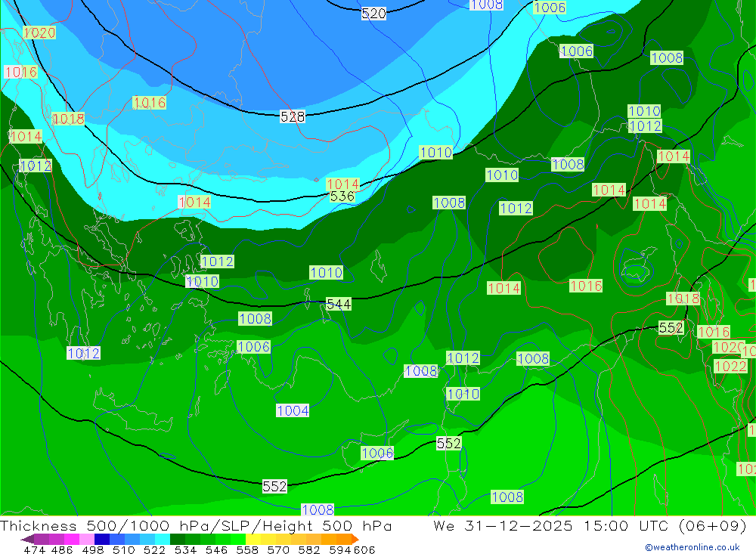Click the purple left arrow of legend
The width and height of the screenshot is (756, 554).
(x=27, y=539)
